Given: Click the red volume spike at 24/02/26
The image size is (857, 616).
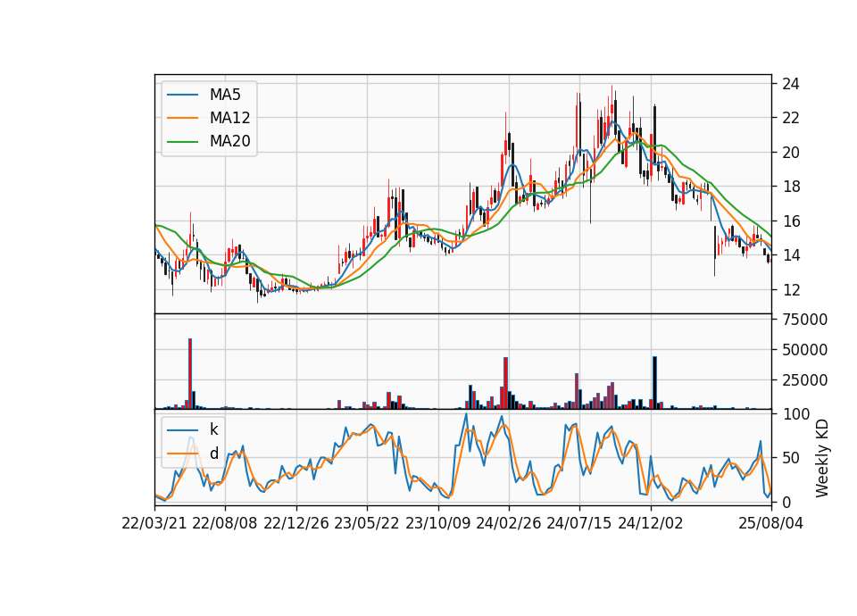Looking at the screenshot, I should click(x=505, y=383).
